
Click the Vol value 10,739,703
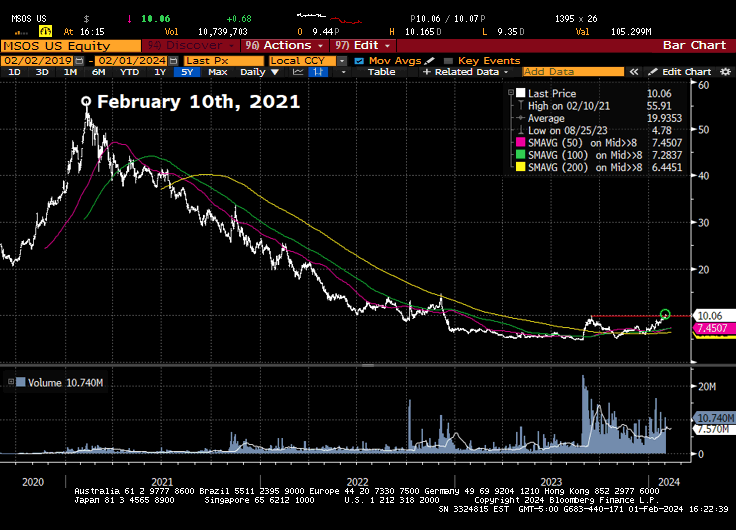(x=222, y=32)
